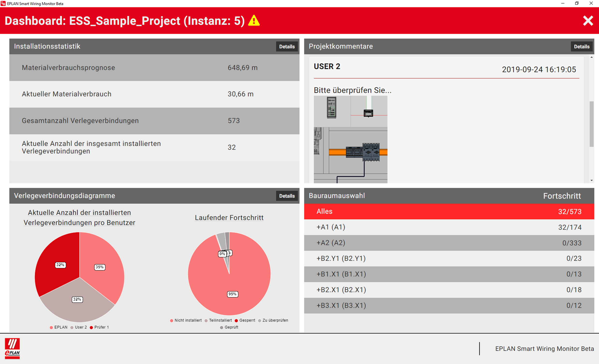Click the EPLAN app icon in title bar

3,3
